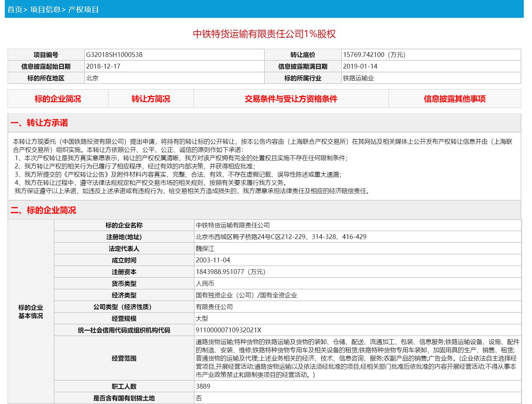The image size is (532, 404).
Task: Select credit code 91100000710932021X
Action: click(228, 330)
